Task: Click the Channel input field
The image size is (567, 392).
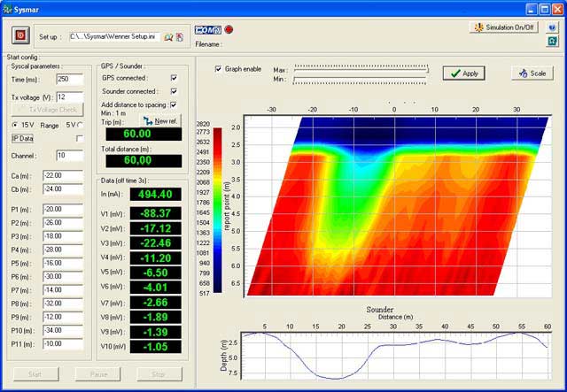Action: [x=70, y=156]
